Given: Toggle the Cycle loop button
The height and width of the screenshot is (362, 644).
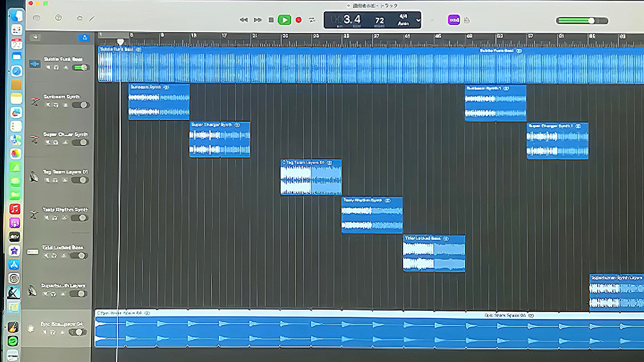Looking at the screenshot, I should click(312, 20).
